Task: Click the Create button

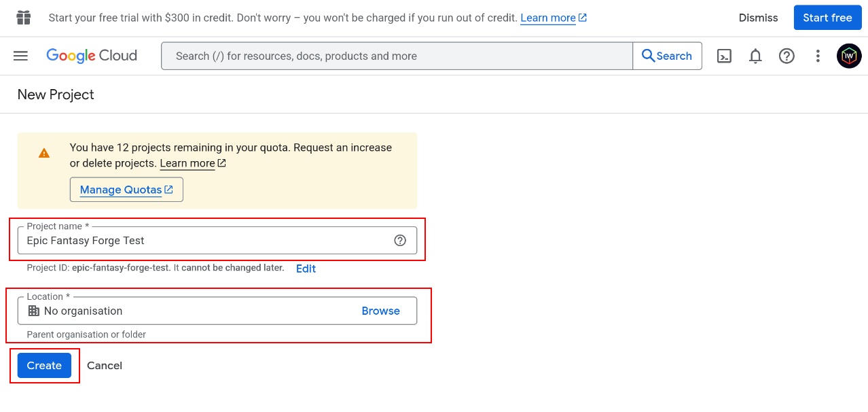Action: tap(44, 365)
